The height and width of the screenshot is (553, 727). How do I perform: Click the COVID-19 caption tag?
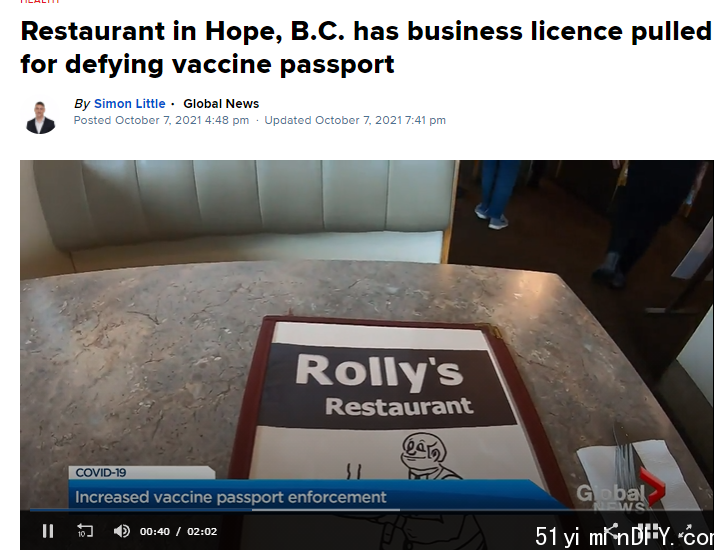101,472
